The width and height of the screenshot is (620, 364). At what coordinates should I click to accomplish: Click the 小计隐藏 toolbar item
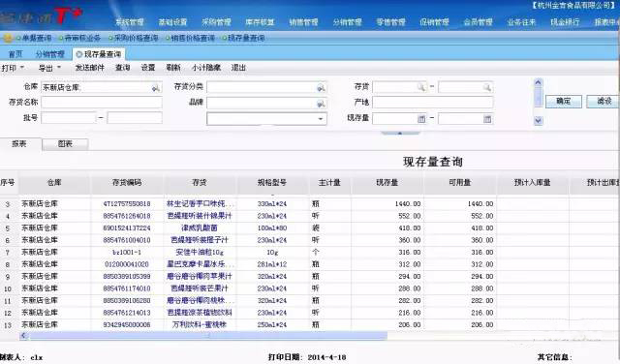click(x=206, y=68)
